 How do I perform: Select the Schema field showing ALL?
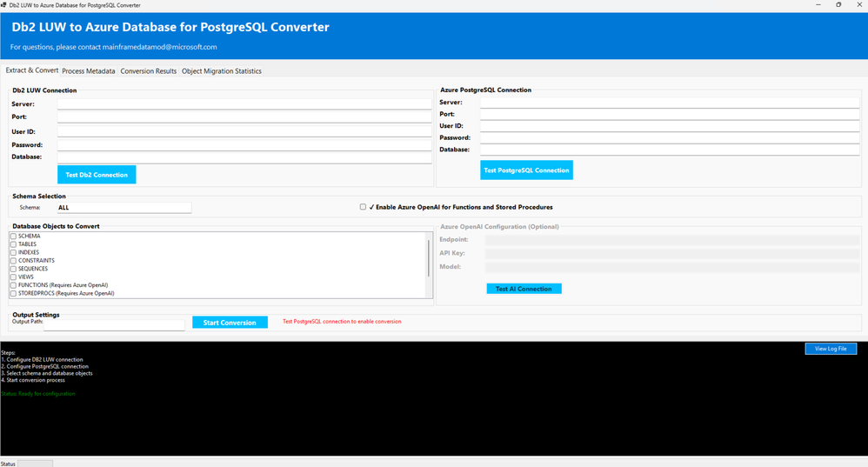(x=124, y=208)
